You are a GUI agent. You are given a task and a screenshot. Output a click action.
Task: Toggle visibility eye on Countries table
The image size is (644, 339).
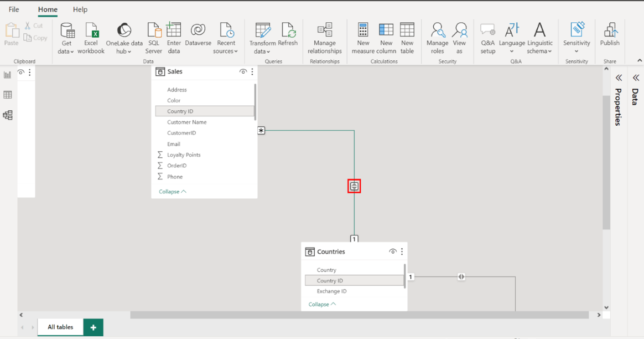392,251
